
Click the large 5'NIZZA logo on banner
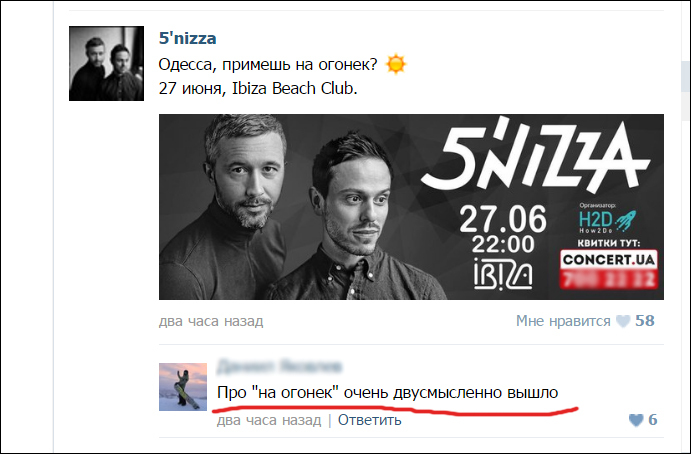tap(535, 155)
